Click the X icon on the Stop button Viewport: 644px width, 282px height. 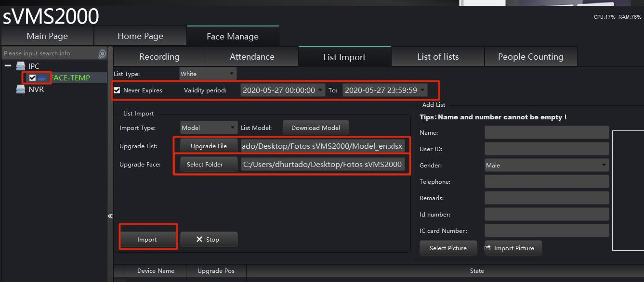coord(199,239)
